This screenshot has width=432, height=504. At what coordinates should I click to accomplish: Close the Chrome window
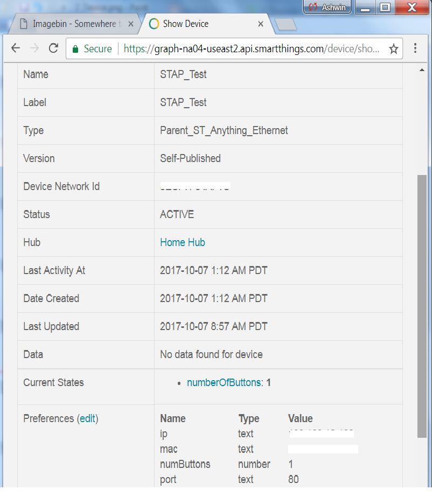coord(412,8)
